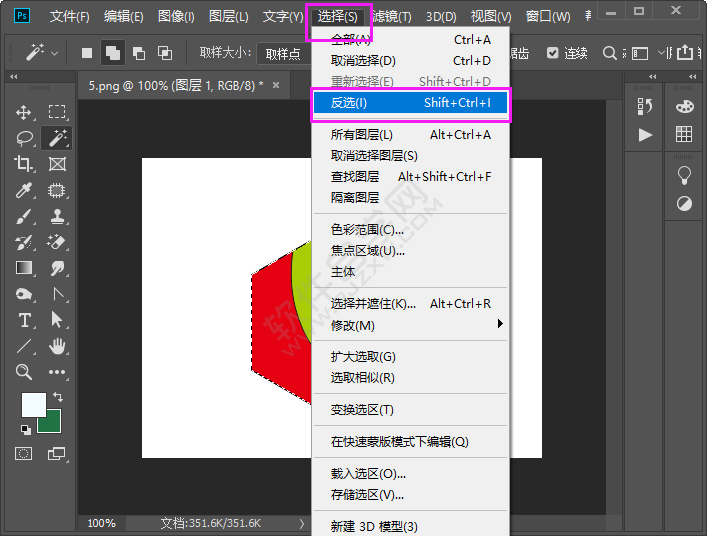Select the Lasso tool
This screenshot has height=536, width=707.
coord(24,138)
